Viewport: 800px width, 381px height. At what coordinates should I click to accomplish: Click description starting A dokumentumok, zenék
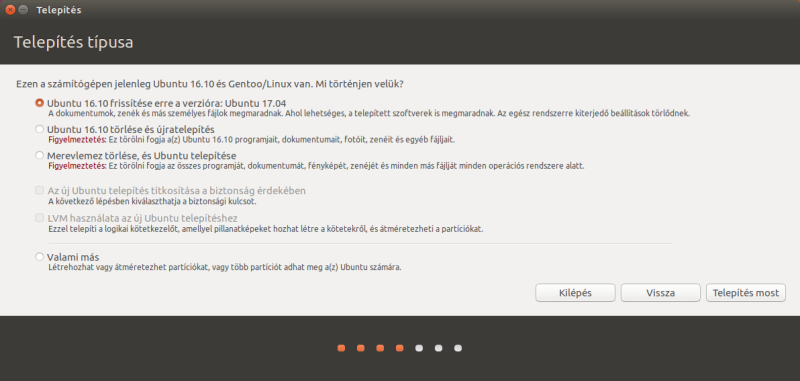point(369,114)
